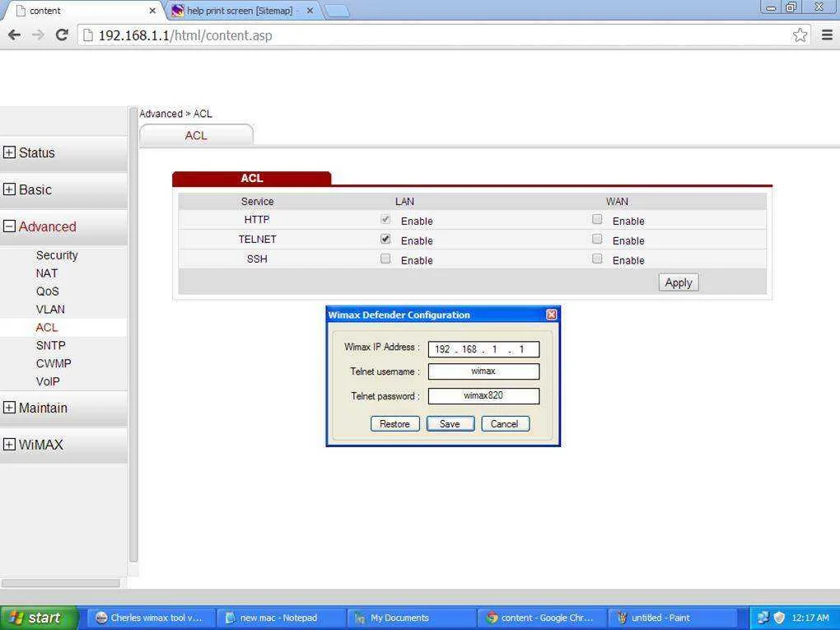Image resolution: width=840 pixels, height=630 pixels.
Task: Expand the Status menu section
Action: coord(9,152)
